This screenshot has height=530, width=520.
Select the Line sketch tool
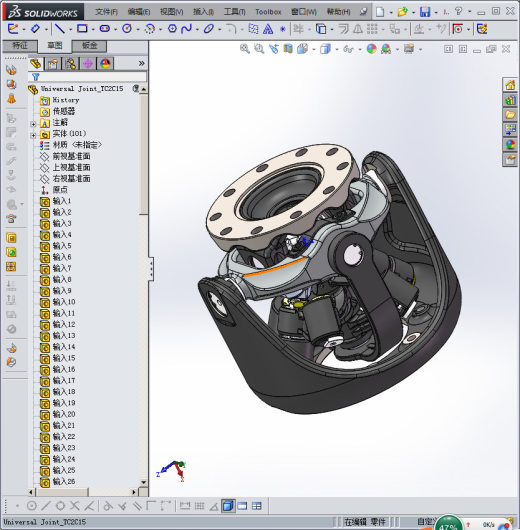click(60, 29)
